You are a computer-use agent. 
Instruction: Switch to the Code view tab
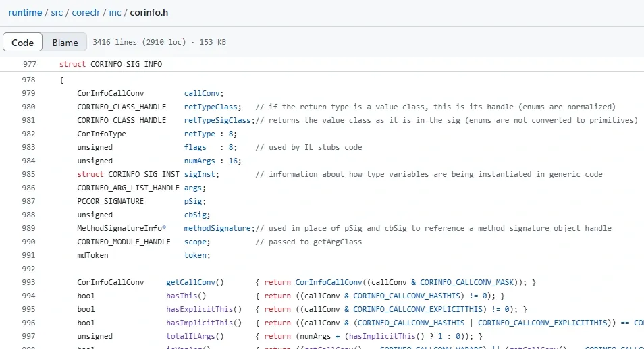pyautogui.click(x=22, y=43)
